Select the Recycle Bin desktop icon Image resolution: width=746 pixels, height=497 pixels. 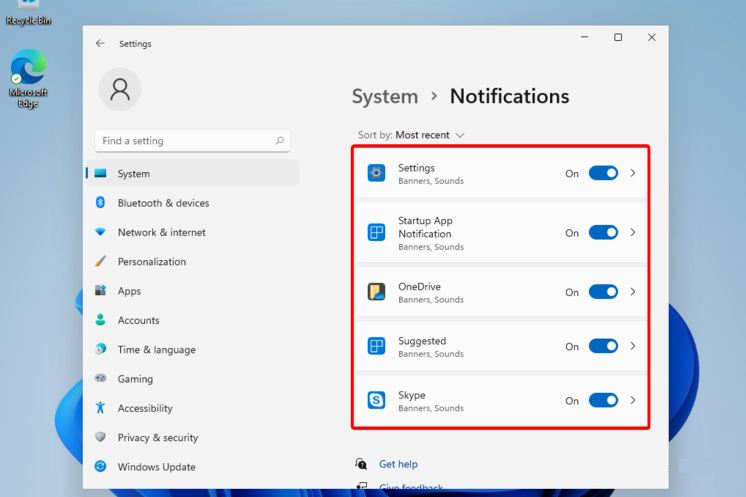28,13
